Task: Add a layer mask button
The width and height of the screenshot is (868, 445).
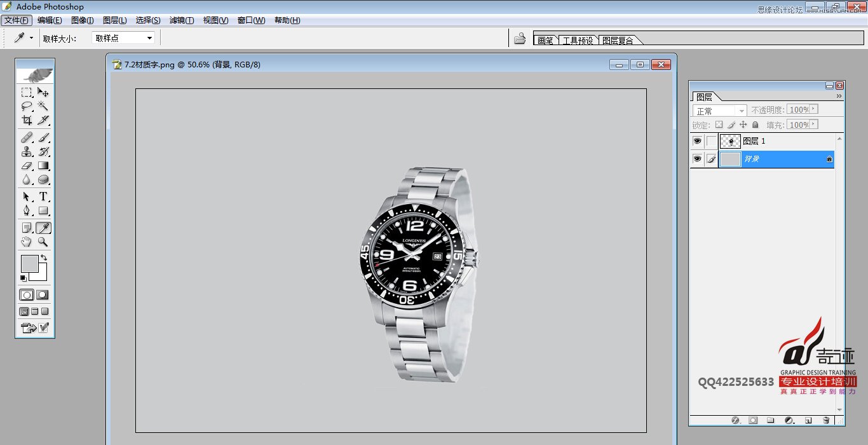Action: (x=753, y=420)
